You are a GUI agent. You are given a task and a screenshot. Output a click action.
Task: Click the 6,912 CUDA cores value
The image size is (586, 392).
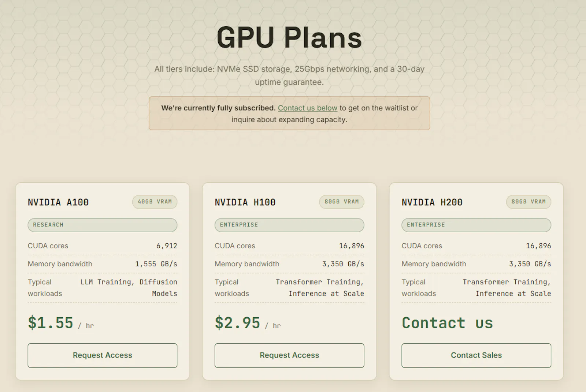pos(167,246)
